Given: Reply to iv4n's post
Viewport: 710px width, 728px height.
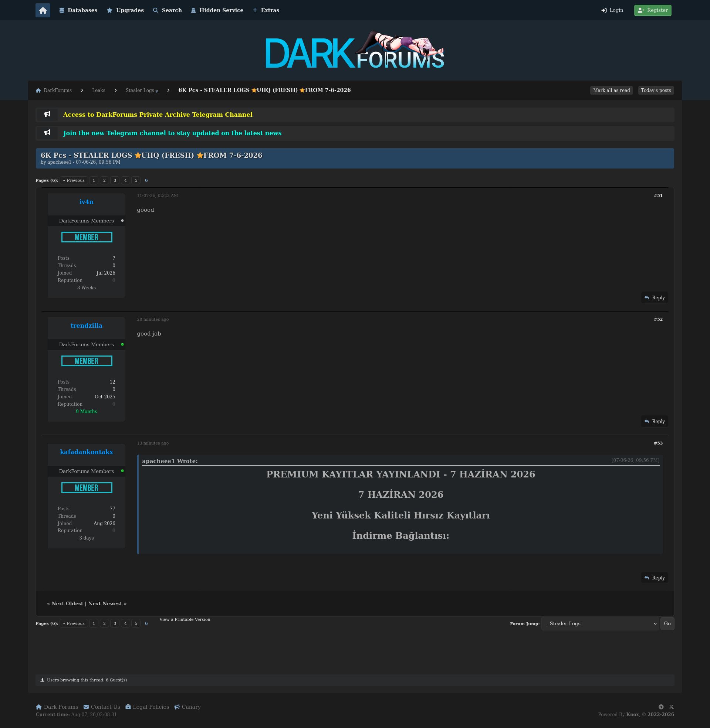Looking at the screenshot, I should pyautogui.click(x=655, y=298).
